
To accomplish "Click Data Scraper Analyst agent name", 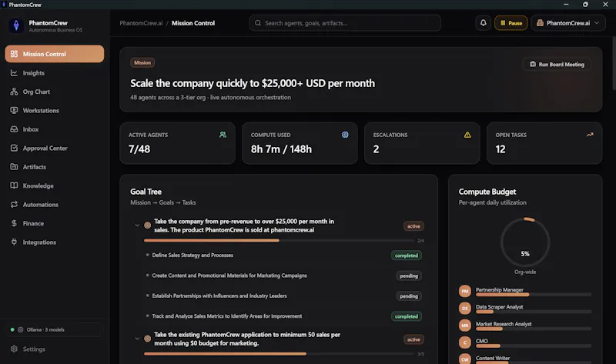I will point(499,307).
